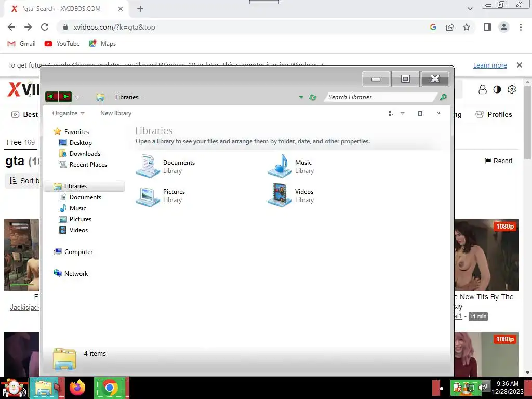Open YouTube bookmark
The image size is (532, 399).
pyautogui.click(x=62, y=44)
